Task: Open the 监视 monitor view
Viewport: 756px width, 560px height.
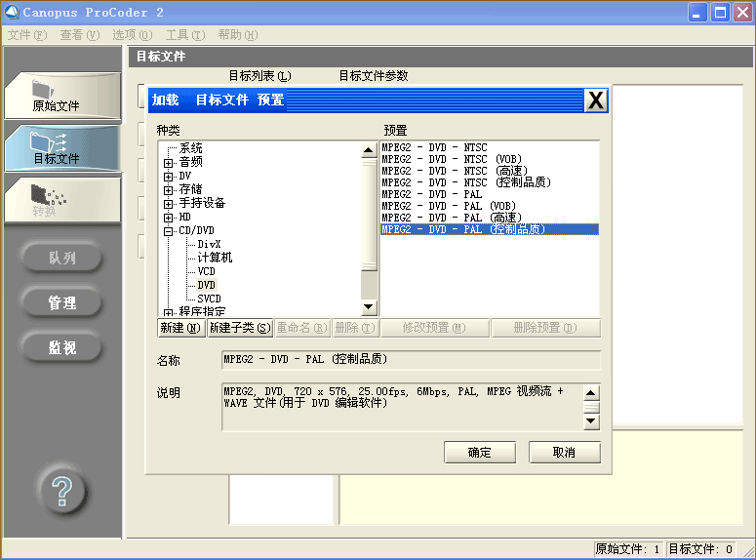Action: (61, 347)
